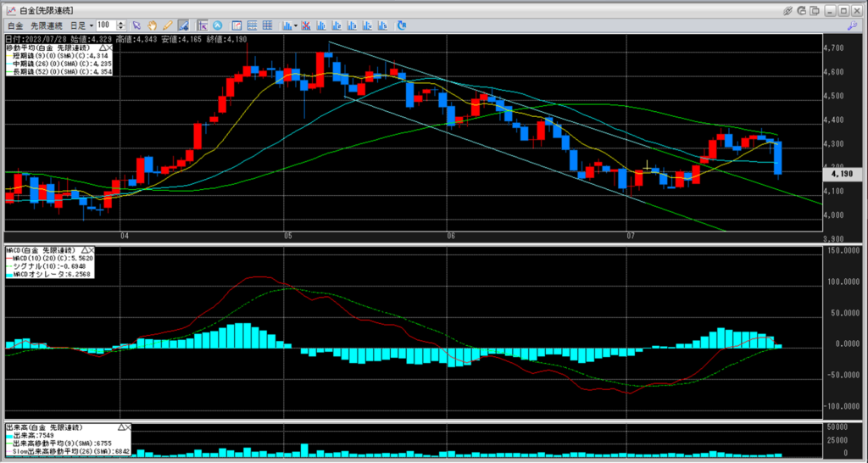868x463 pixels.
Task: Open the 先限連続 contract menu
Action: [47, 25]
